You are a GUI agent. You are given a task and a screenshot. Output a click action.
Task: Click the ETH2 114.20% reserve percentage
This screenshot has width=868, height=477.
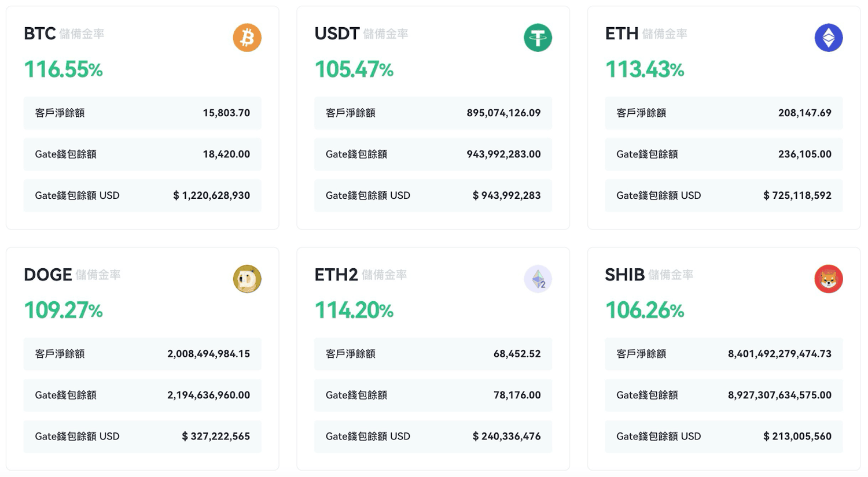pos(354,310)
